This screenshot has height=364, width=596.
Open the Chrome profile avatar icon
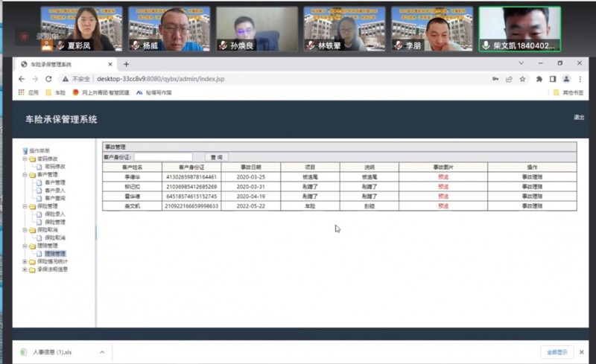[x=566, y=79]
